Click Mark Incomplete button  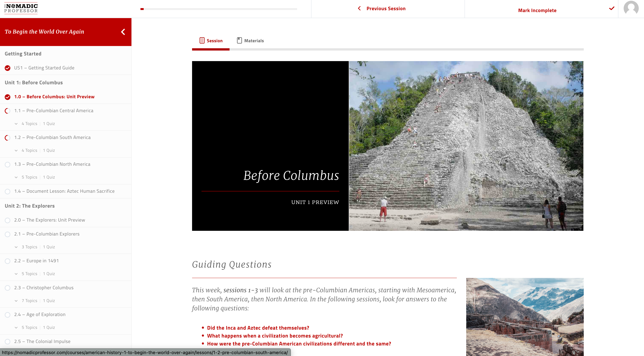537,10
